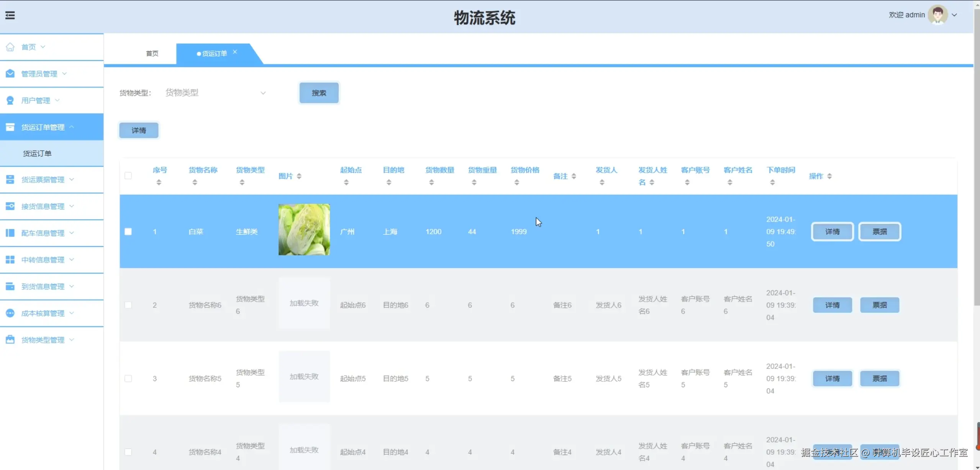Click the 货运票据管理 sidebar icon
This screenshot has width=980, height=470.
10,179
